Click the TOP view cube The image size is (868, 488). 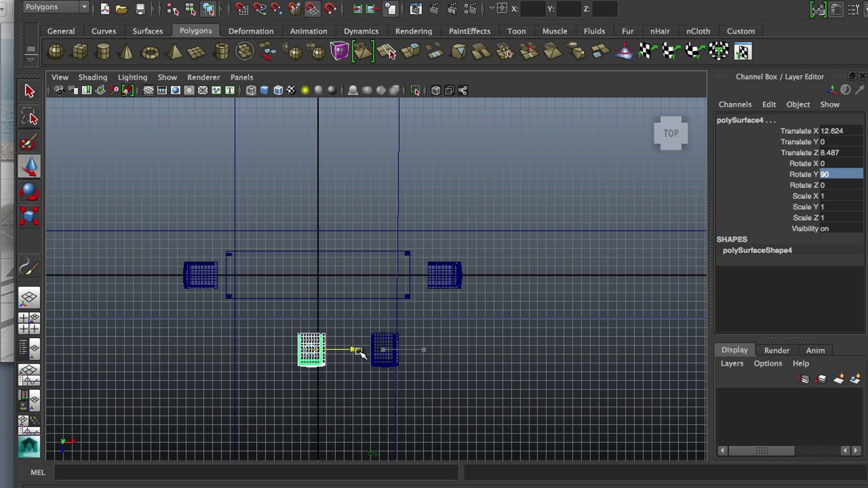(671, 133)
